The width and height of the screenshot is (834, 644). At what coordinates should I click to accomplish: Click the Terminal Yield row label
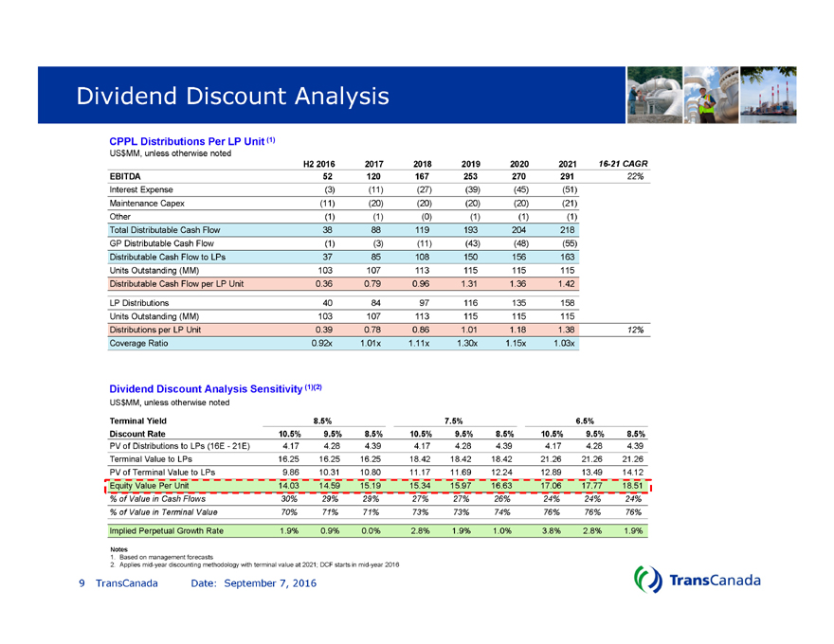[x=138, y=420]
